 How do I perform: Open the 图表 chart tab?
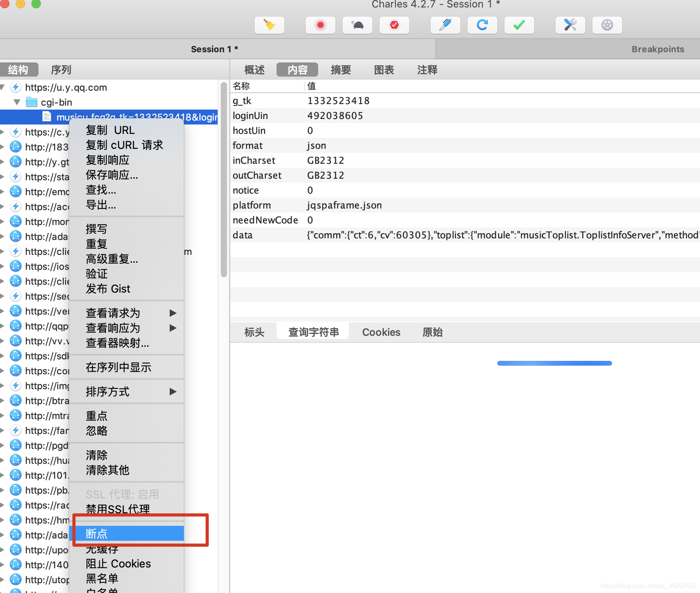384,70
